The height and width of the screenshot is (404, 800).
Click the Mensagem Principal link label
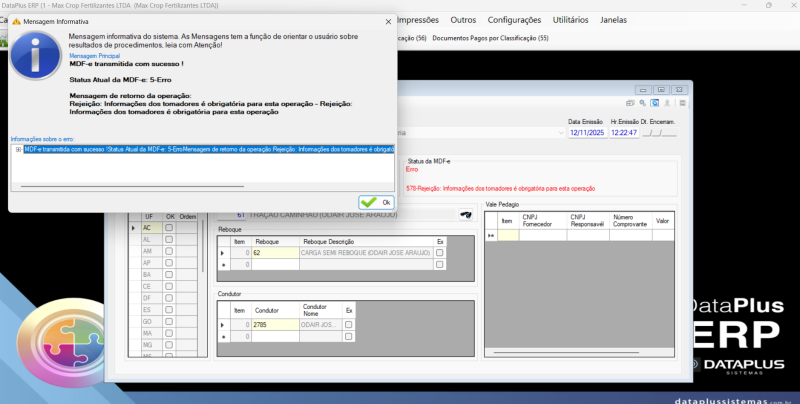tap(94, 56)
